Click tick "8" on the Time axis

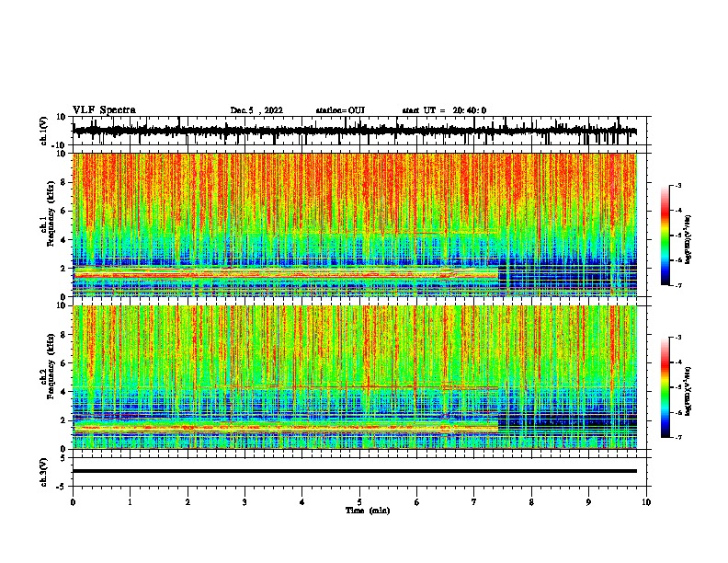point(531,502)
